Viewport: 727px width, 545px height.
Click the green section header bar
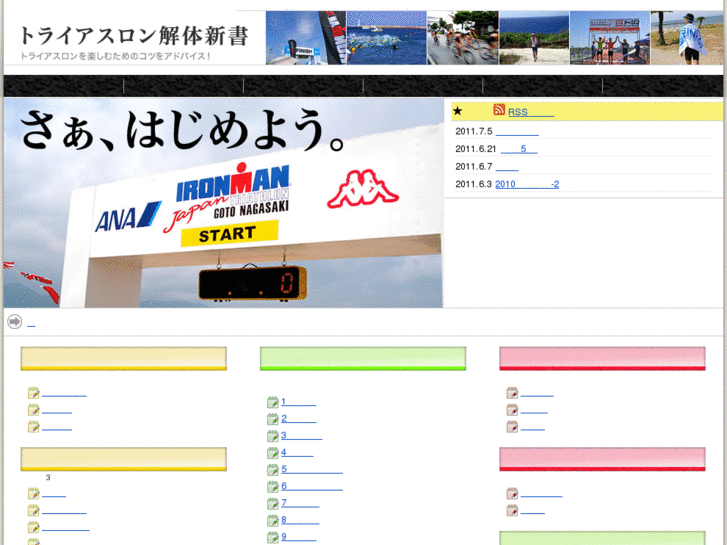point(363,359)
